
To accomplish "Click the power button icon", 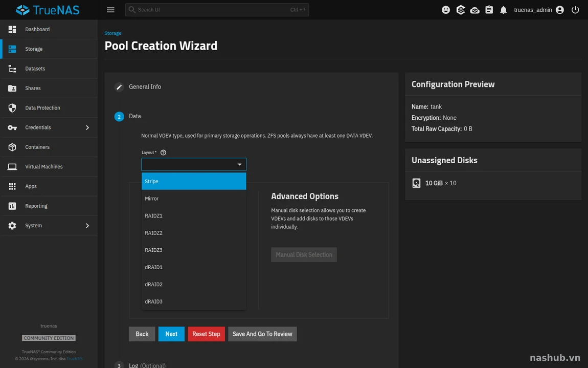I will coord(575,10).
